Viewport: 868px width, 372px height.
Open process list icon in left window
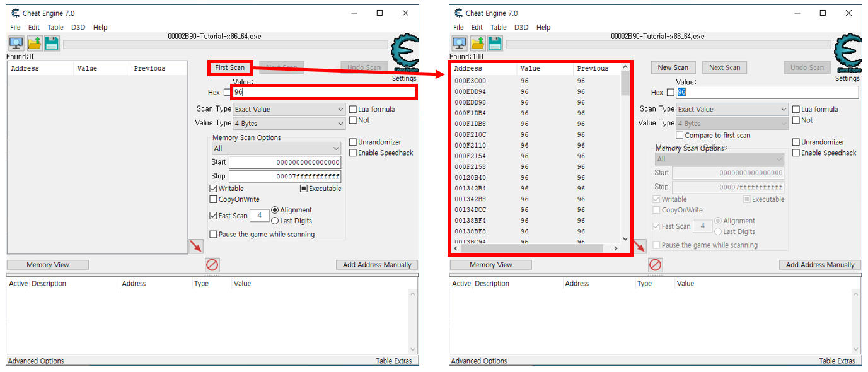click(16, 44)
